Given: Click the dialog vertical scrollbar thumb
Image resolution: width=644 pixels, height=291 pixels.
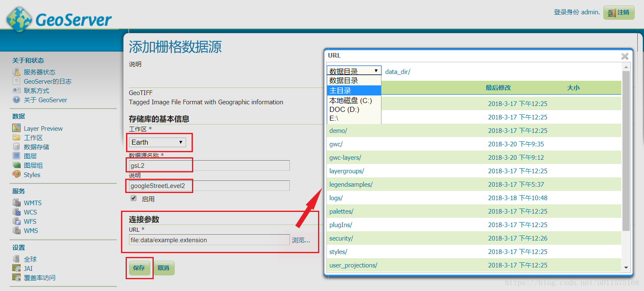Looking at the screenshot, I should tap(626, 151).
